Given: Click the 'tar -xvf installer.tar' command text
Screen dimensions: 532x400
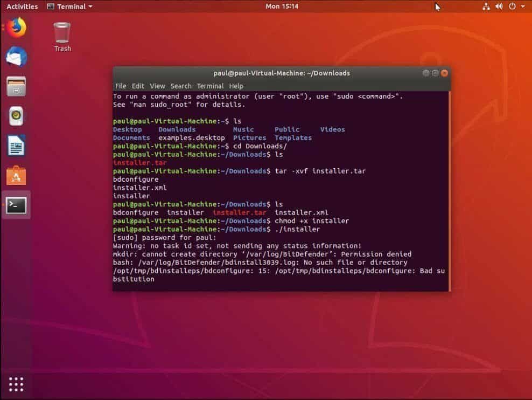Looking at the screenshot, I should tap(320, 171).
